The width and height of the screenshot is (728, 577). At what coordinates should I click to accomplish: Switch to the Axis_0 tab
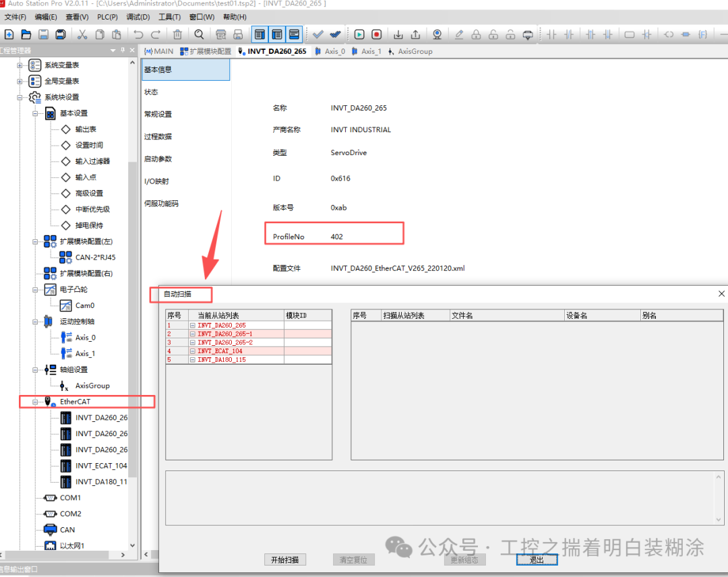pyautogui.click(x=330, y=51)
